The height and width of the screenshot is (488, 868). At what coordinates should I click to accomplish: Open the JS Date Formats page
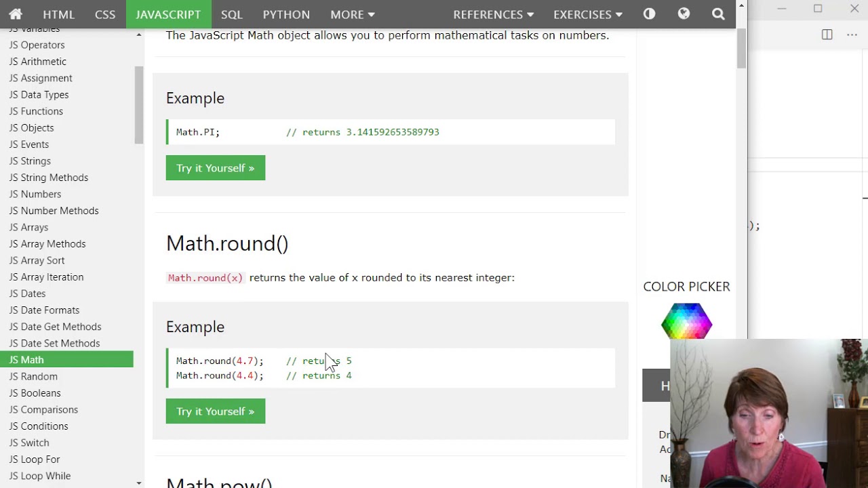pos(44,310)
